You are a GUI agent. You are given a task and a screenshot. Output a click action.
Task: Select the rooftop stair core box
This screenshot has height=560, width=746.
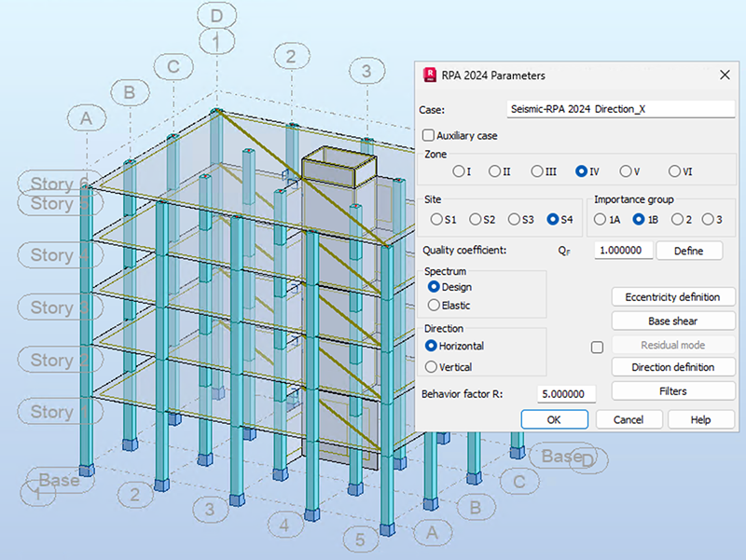338,168
